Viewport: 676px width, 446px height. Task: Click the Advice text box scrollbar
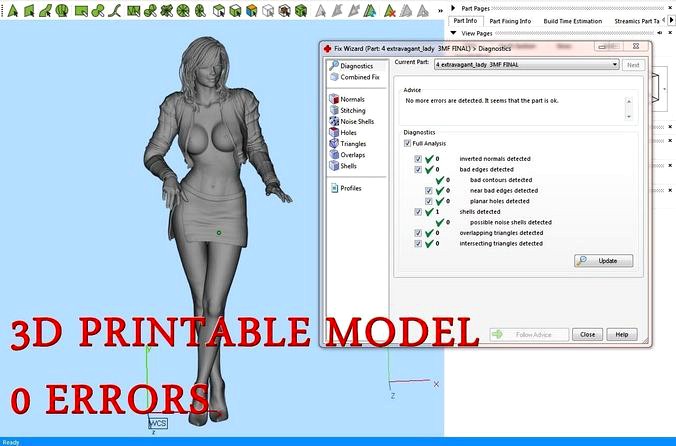click(628, 106)
